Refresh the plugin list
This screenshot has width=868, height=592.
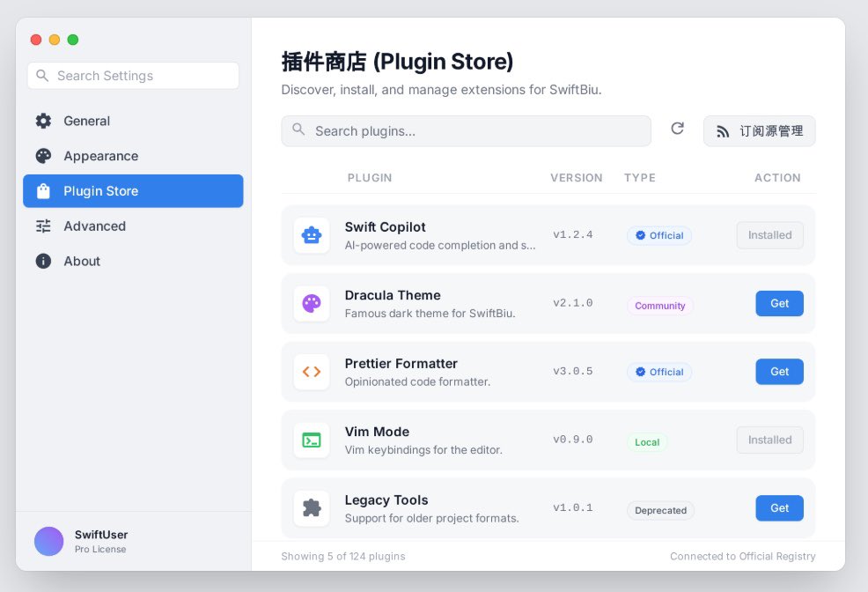click(x=677, y=129)
